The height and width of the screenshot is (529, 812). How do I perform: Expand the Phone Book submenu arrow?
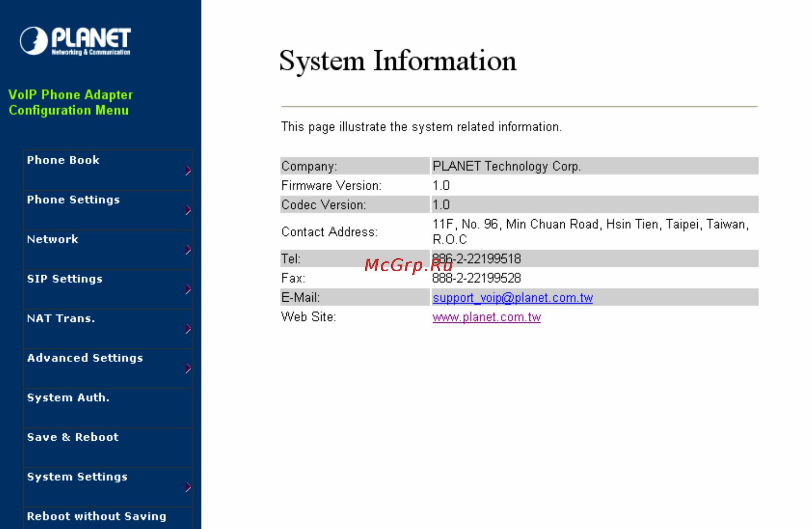(188, 170)
